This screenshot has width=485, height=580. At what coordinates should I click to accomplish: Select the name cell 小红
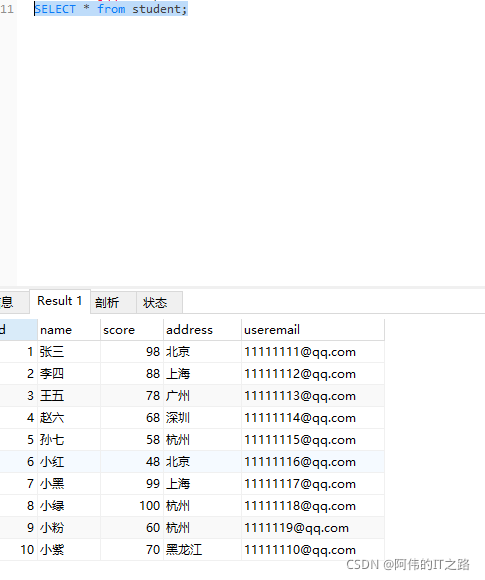(69, 462)
